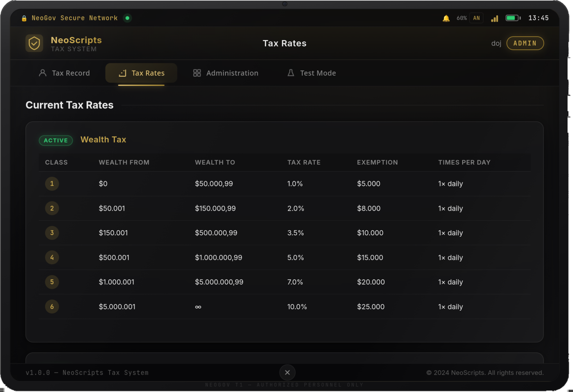Click the WEALTH TO column header

(x=215, y=162)
